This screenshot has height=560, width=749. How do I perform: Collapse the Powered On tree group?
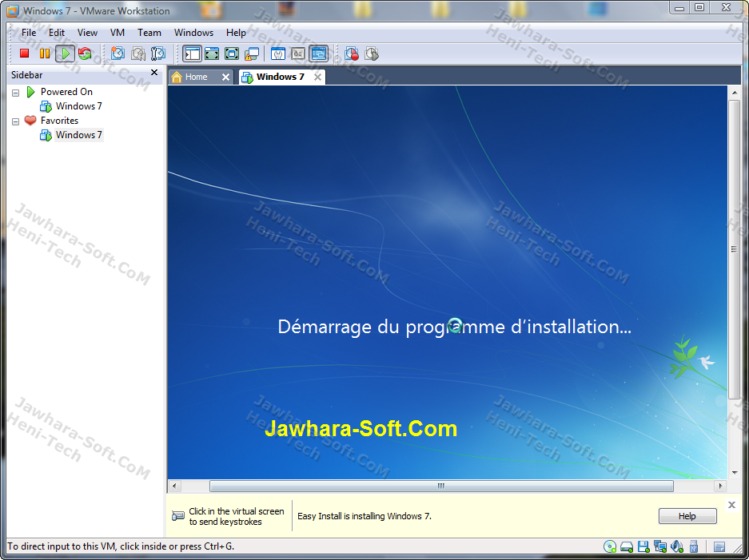tap(16, 93)
